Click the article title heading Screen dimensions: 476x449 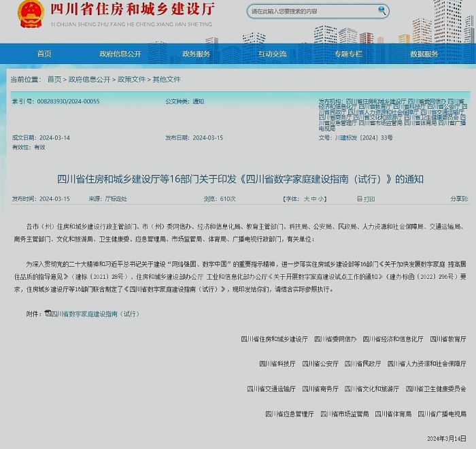[x=240, y=179]
